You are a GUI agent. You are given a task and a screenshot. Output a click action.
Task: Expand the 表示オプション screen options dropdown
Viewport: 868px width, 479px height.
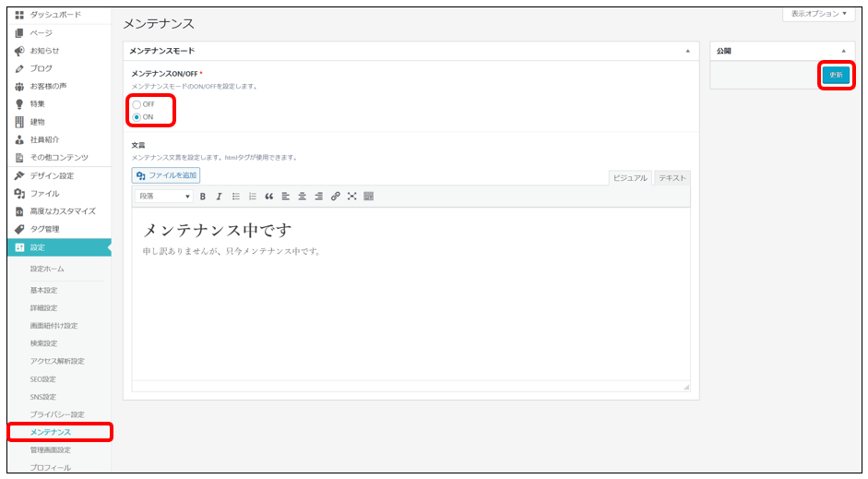click(x=816, y=14)
